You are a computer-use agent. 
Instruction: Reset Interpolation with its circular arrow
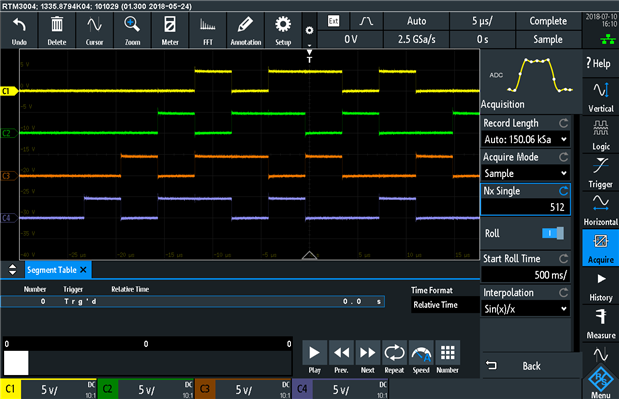[563, 292]
